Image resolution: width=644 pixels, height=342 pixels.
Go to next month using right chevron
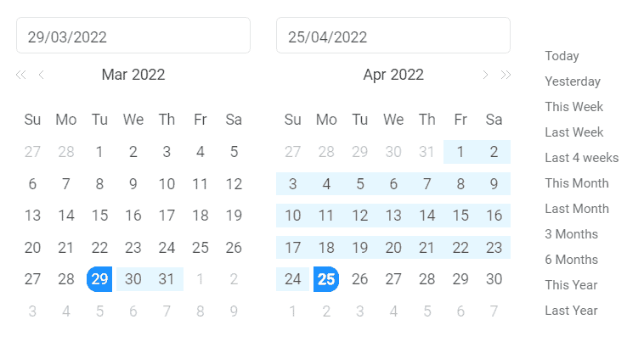(485, 75)
